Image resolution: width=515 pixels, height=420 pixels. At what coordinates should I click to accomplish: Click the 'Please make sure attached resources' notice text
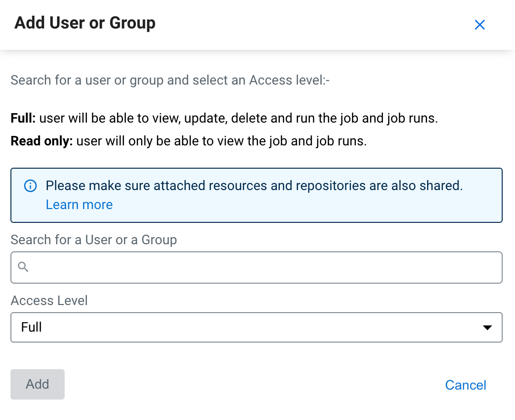(x=254, y=186)
